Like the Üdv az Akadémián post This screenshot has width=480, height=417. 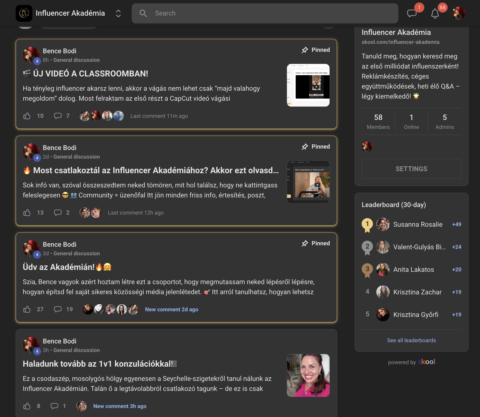27,309
